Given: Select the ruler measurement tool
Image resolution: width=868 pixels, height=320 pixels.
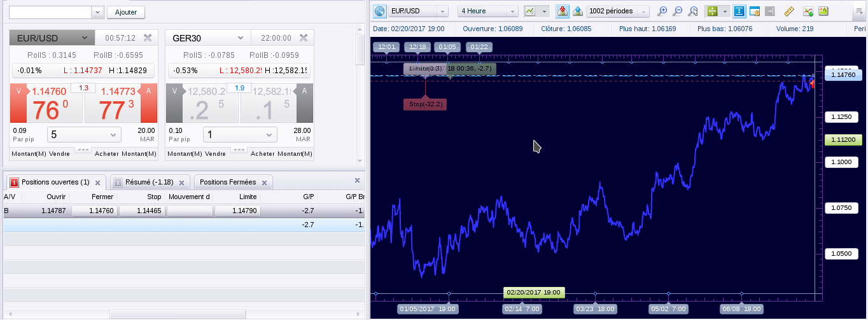Looking at the screenshot, I should point(789,11).
